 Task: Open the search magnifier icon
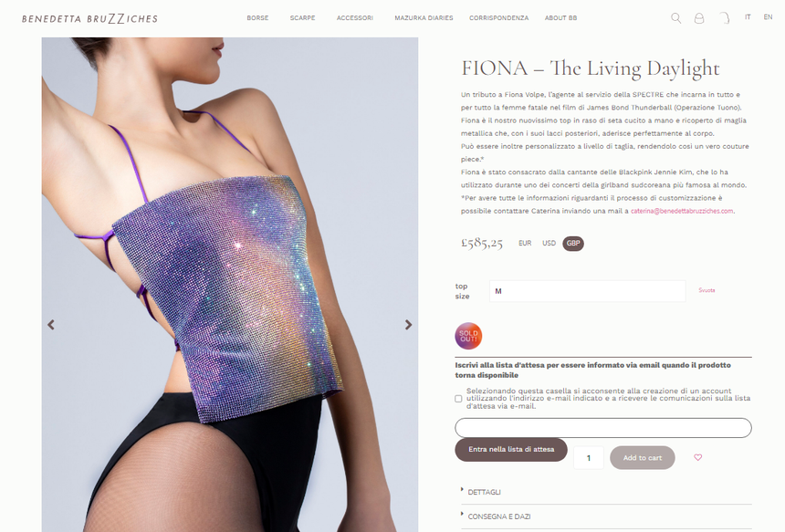[675, 18]
